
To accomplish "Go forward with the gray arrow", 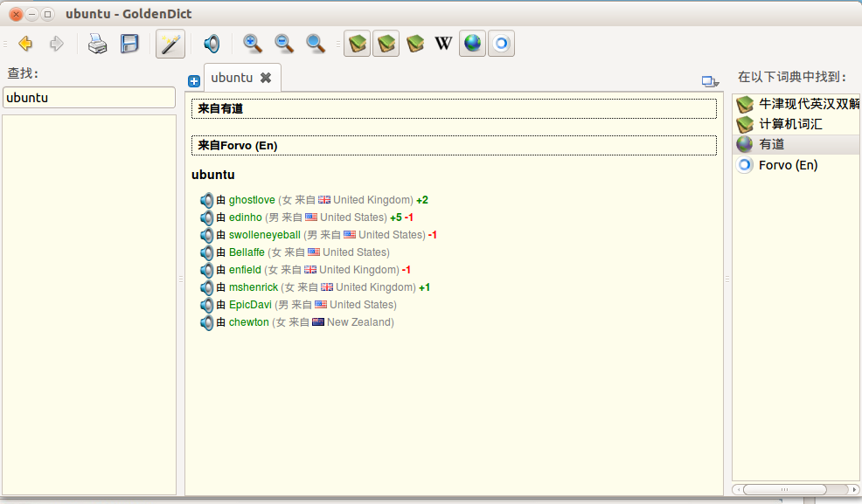I will click(x=57, y=44).
